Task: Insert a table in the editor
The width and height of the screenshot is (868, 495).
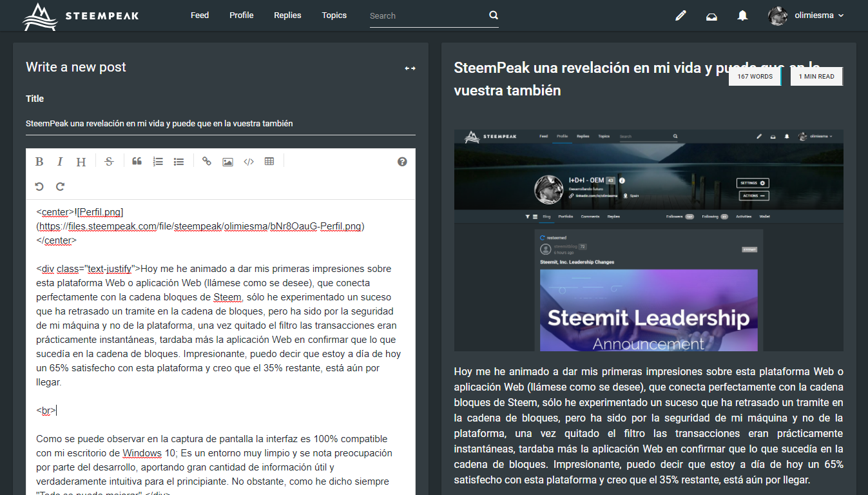Action: click(x=269, y=162)
